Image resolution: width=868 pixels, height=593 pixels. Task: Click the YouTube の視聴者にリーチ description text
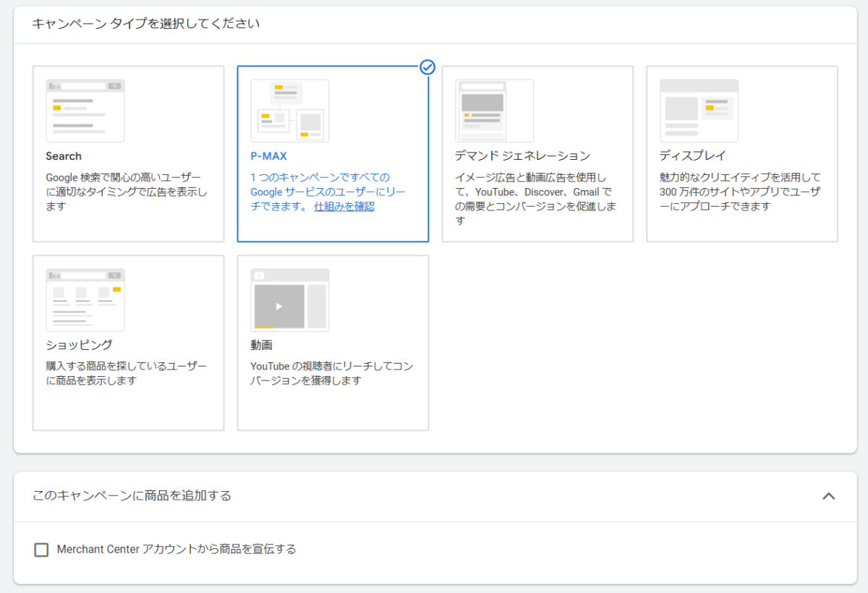coord(332,374)
